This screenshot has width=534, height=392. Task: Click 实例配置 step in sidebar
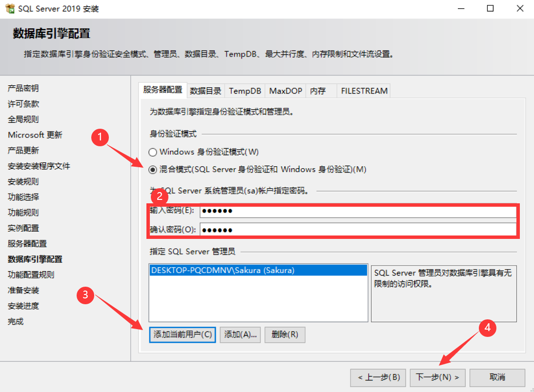tap(23, 228)
